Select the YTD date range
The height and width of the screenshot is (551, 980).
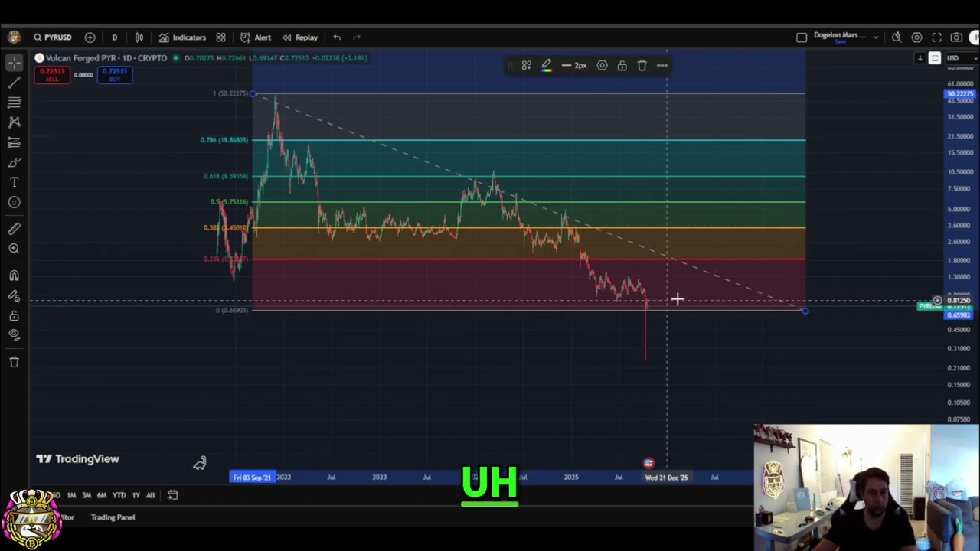pyautogui.click(x=119, y=495)
